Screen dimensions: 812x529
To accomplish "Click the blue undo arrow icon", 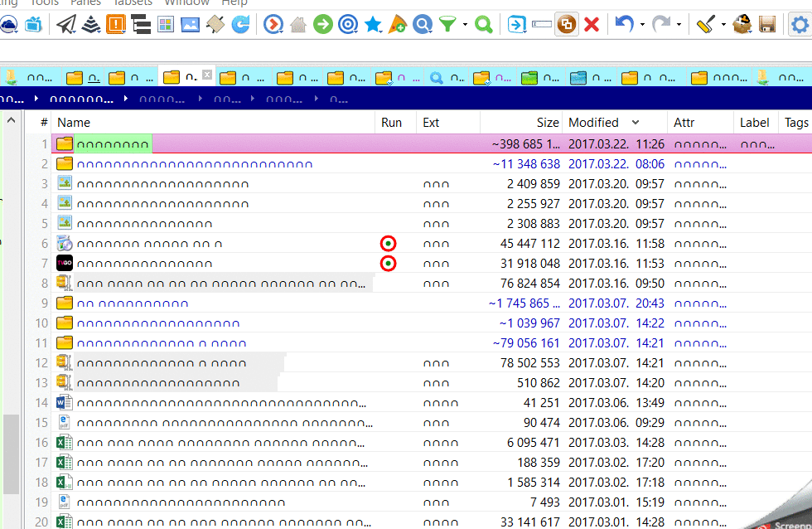I will (x=624, y=25).
